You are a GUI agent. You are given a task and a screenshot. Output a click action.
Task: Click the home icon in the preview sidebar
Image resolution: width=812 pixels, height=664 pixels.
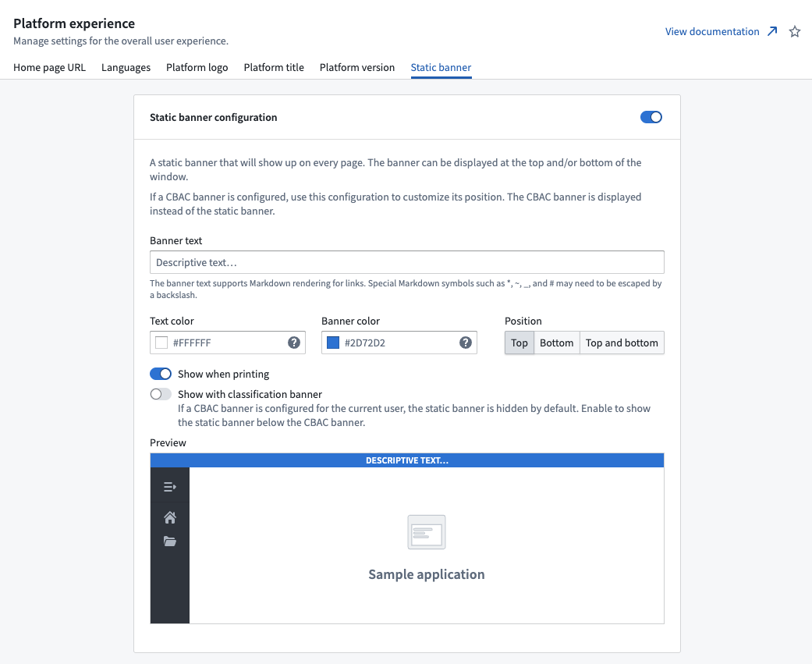coord(169,517)
